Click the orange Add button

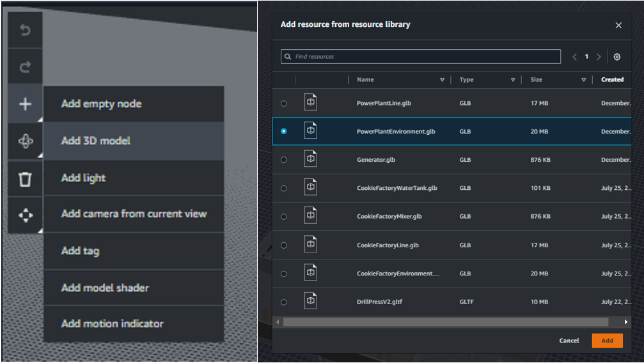pyautogui.click(x=607, y=341)
